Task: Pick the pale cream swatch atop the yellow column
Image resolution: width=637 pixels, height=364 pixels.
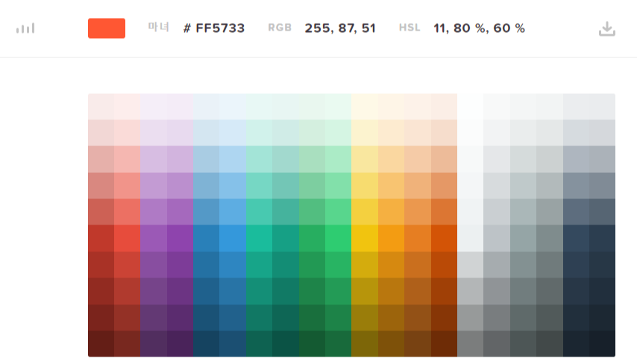Action: pyautogui.click(x=365, y=107)
